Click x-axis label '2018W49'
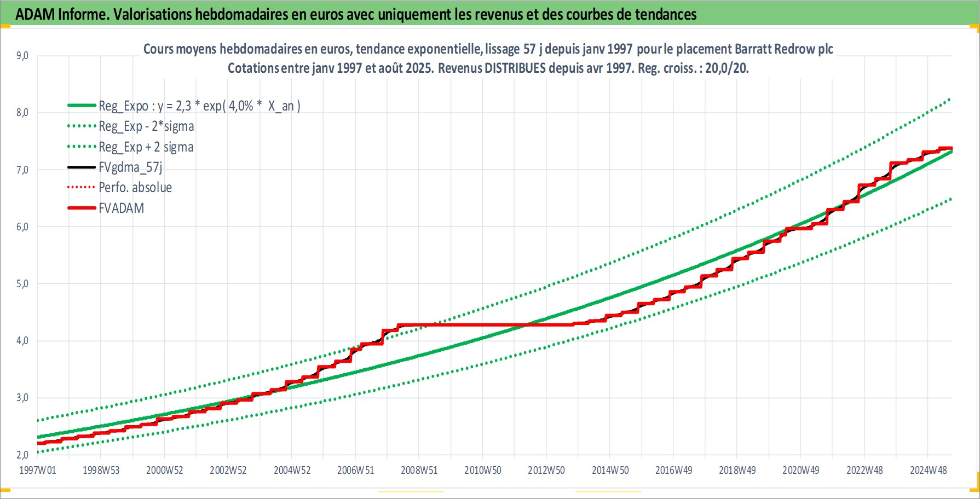 [737, 470]
